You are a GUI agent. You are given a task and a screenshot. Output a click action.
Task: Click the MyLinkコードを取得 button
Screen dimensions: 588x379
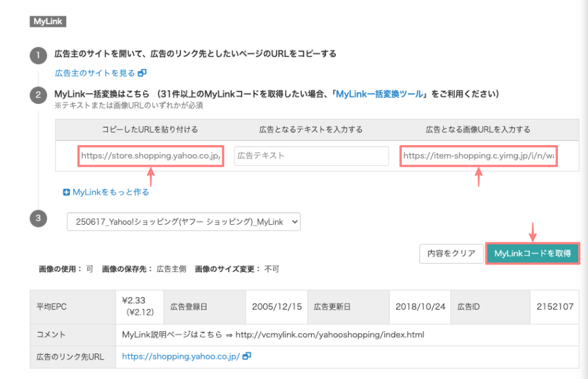pos(532,254)
